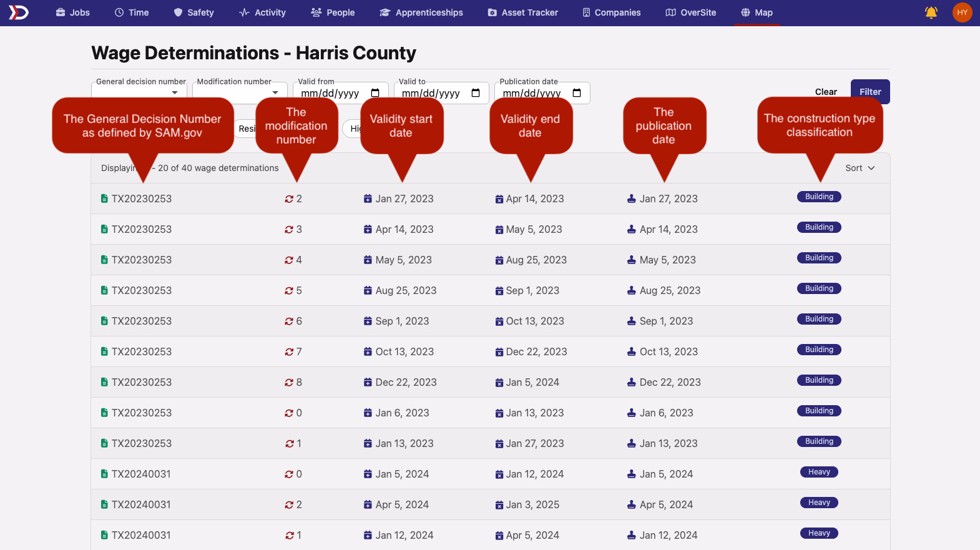Click document icon of TX20230253 modification 5

(x=104, y=290)
